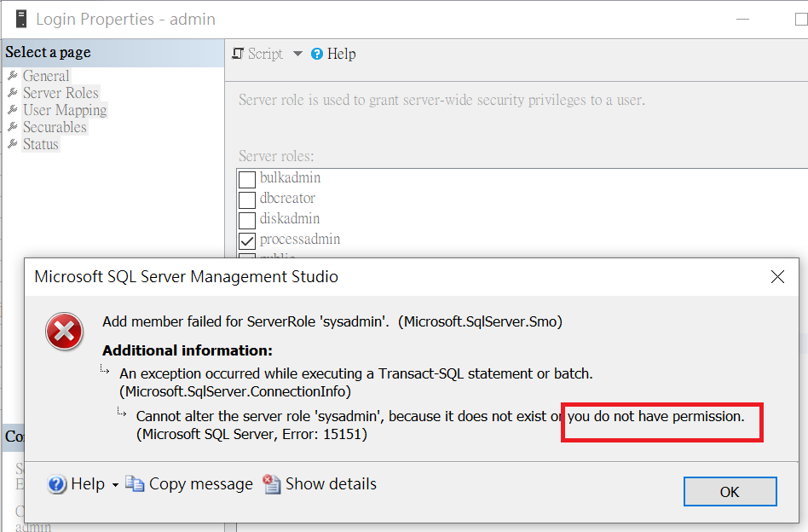Screen dimensions: 808x532
Task: Click the Show details icon
Action: pyautogui.click(x=272, y=483)
